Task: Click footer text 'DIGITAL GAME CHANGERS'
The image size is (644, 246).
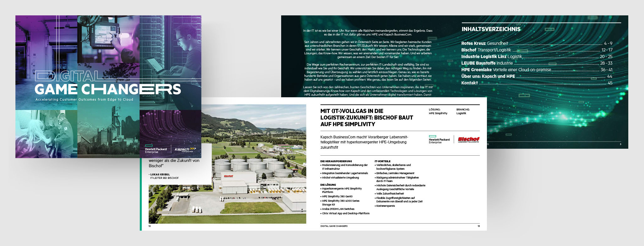Action: 334,226
